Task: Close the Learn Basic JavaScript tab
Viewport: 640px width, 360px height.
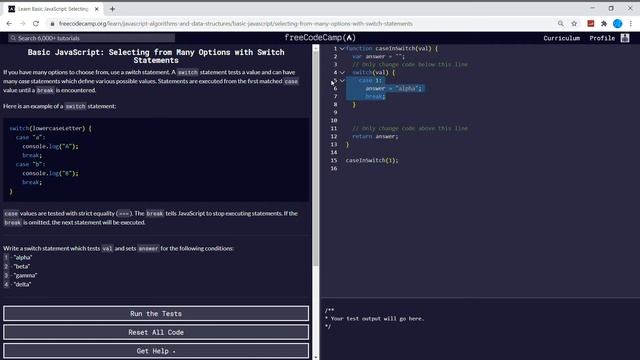Action: (97, 9)
